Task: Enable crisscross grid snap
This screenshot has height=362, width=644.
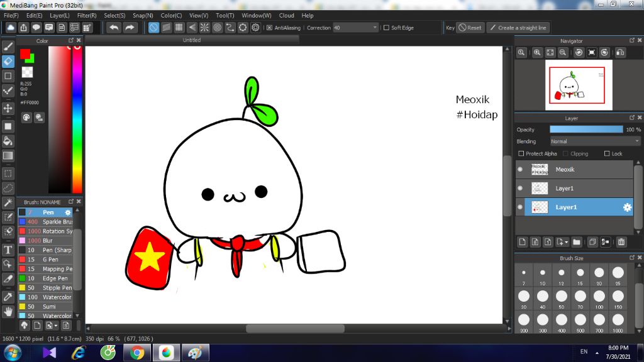Action: tap(179, 28)
